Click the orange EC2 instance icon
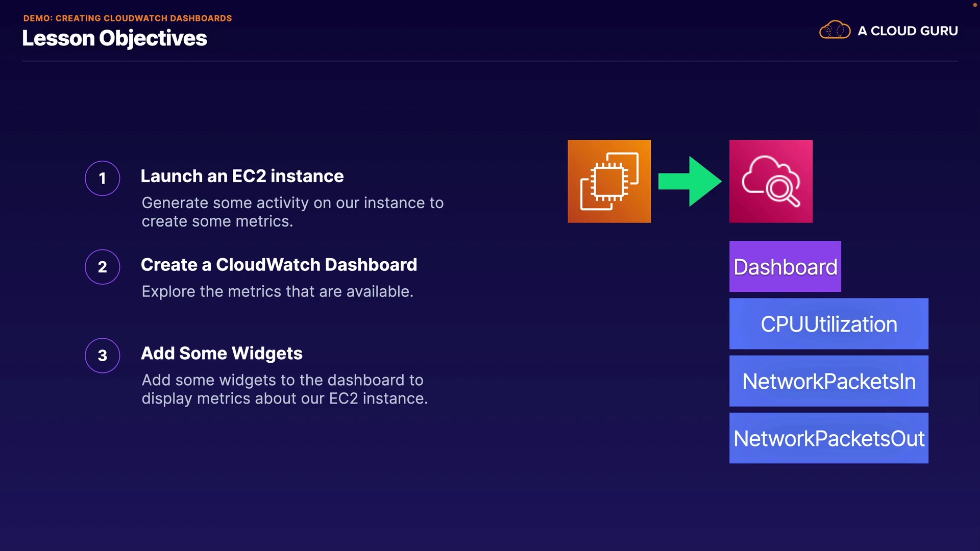 click(x=609, y=181)
